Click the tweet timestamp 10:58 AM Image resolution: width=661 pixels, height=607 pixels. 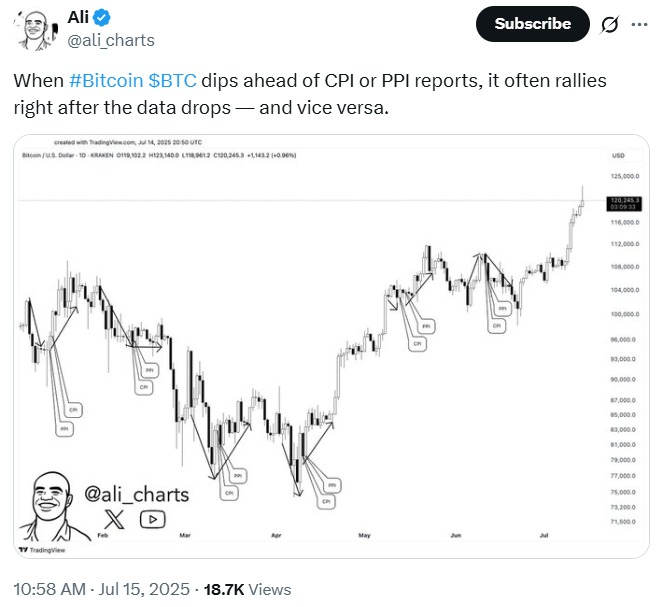(x=49, y=589)
